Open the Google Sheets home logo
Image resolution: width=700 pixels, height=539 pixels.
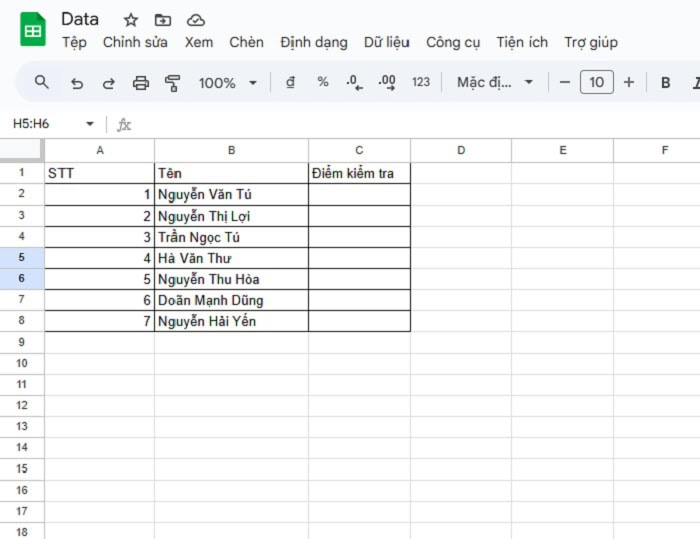(x=33, y=30)
